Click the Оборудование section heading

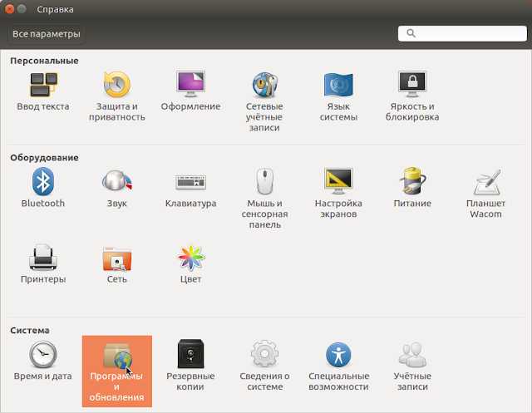tap(44, 158)
